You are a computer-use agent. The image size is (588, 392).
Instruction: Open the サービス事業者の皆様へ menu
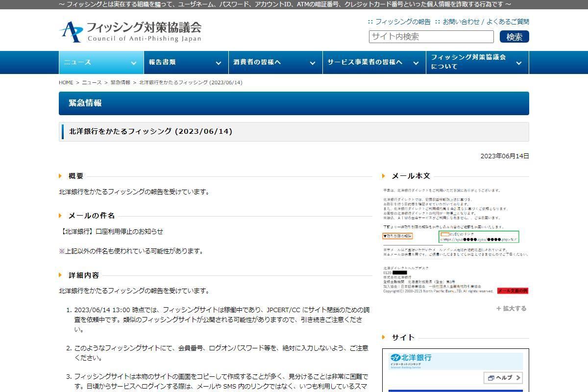374,62
